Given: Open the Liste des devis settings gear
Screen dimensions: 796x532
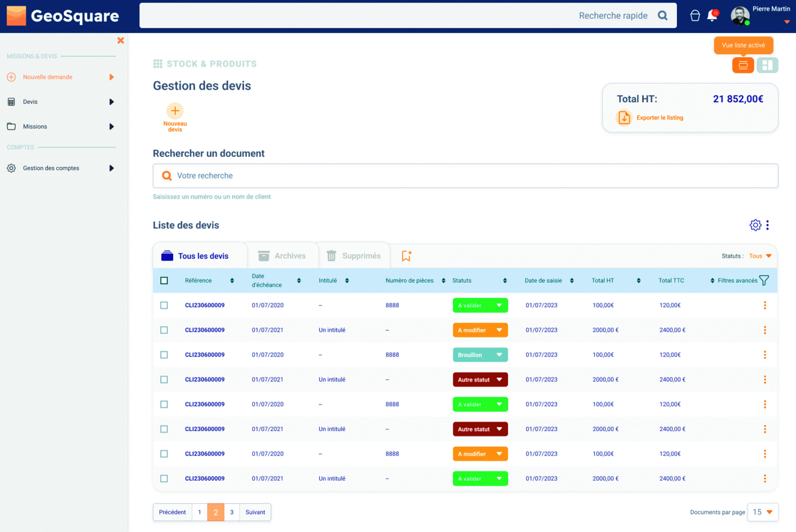Looking at the screenshot, I should (x=755, y=225).
